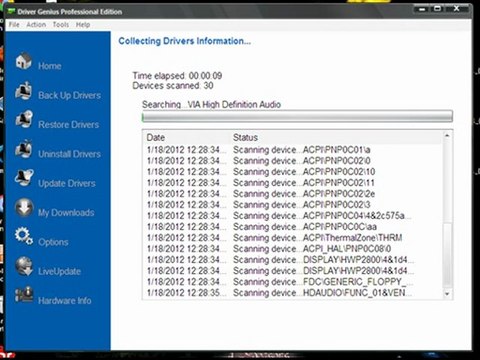
Task: Click the Options gears icon
Action: click(x=24, y=236)
